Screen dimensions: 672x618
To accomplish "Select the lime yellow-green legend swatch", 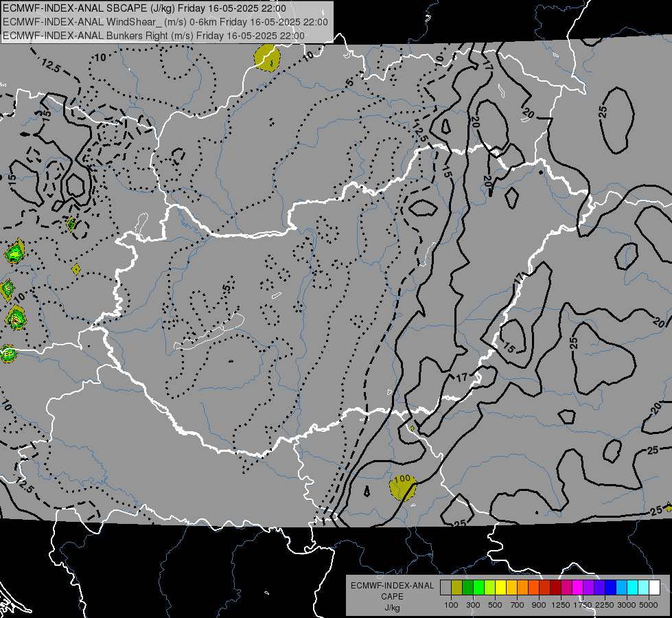I will [x=490, y=588].
